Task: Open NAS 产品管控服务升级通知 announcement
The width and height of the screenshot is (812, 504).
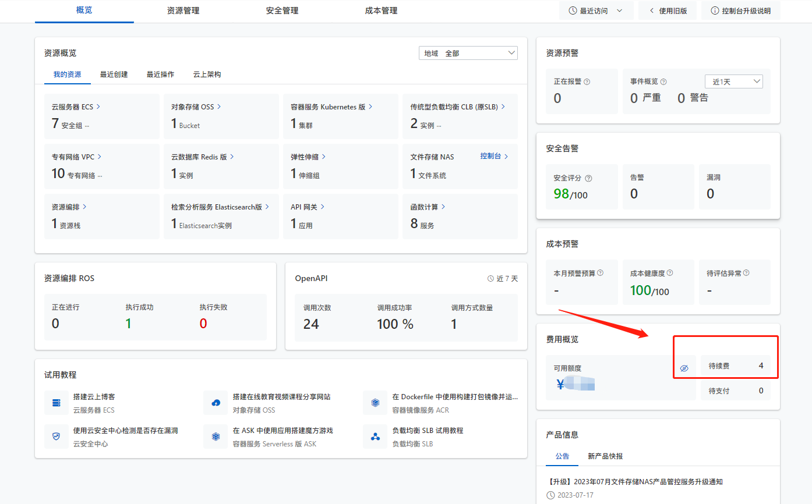Action: (636, 482)
